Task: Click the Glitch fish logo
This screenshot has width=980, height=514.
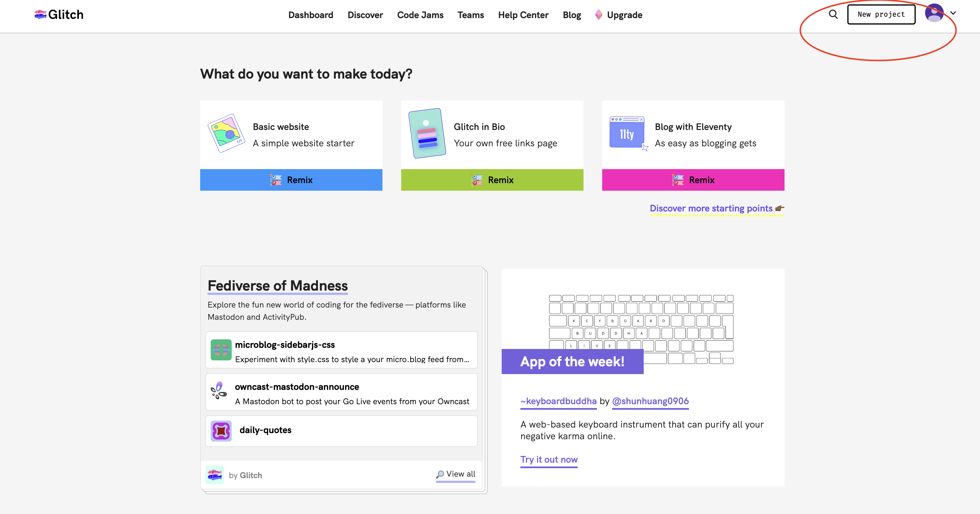Action: (40, 14)
